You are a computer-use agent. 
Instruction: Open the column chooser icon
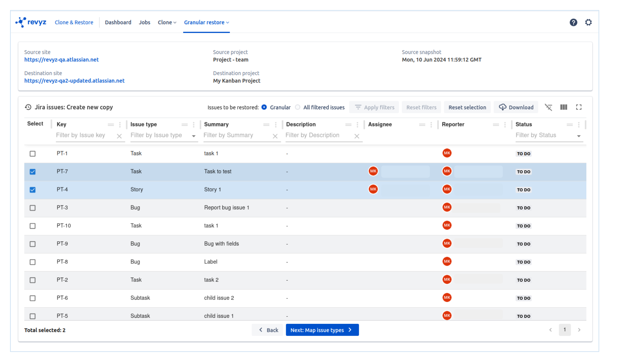(563, 107)
